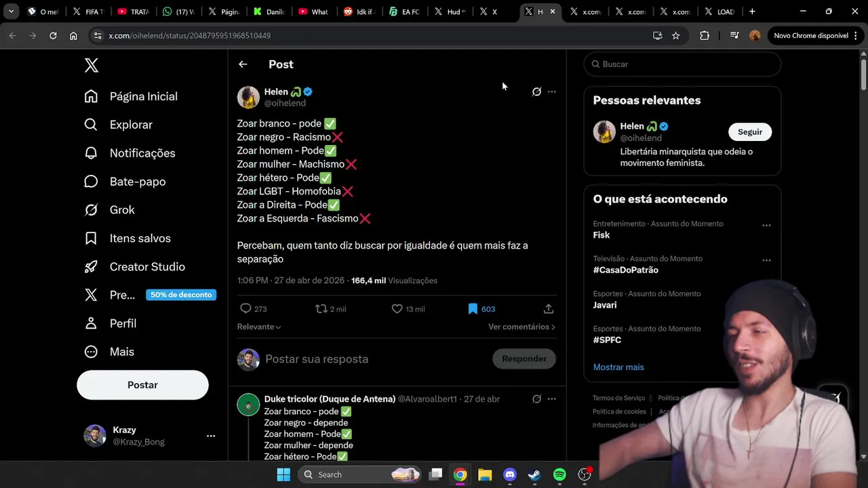Click Chrome home button
868x488 pixels.
pos(73,36)
